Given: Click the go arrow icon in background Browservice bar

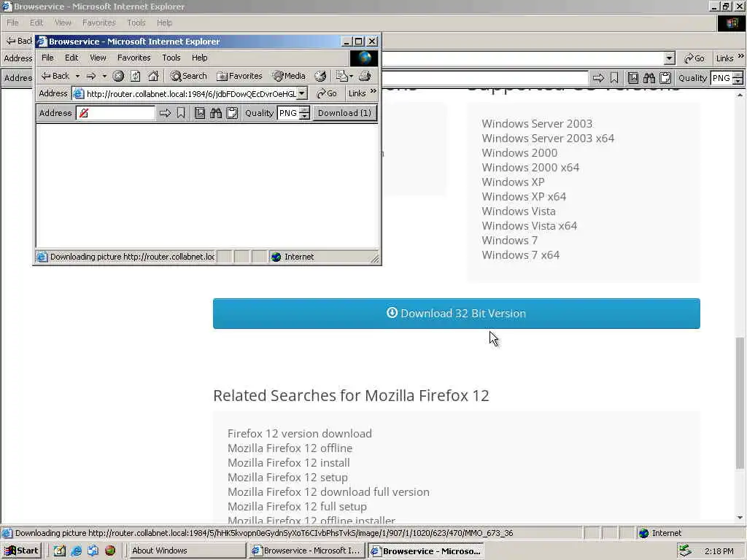Looking at the screenshot, I should 598,78.
